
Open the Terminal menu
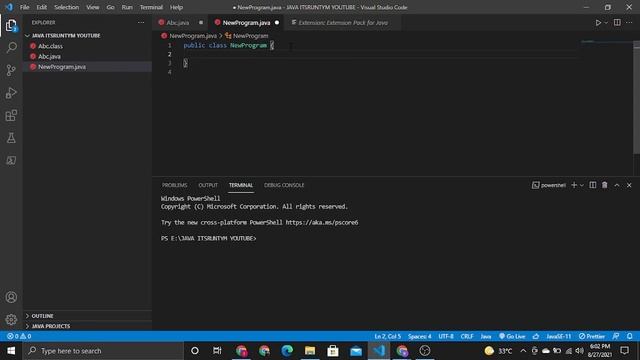point(151,7)
